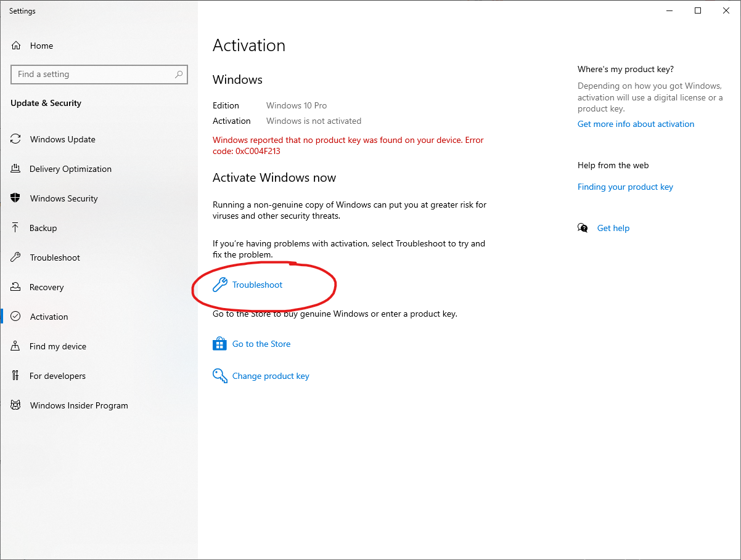
Task: Minimize the Settings window
Action: click(x=669, y=10)
